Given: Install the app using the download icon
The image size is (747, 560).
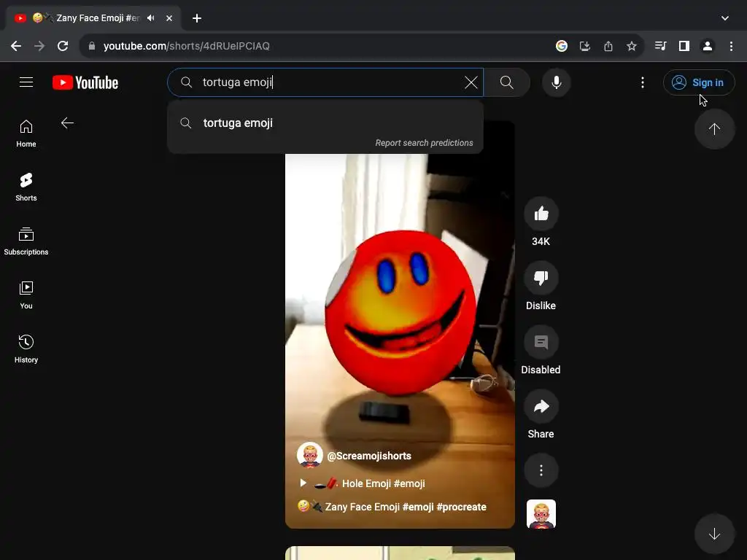Looking at the screenshot, I should pyautogui.click(x=585, y=46).
